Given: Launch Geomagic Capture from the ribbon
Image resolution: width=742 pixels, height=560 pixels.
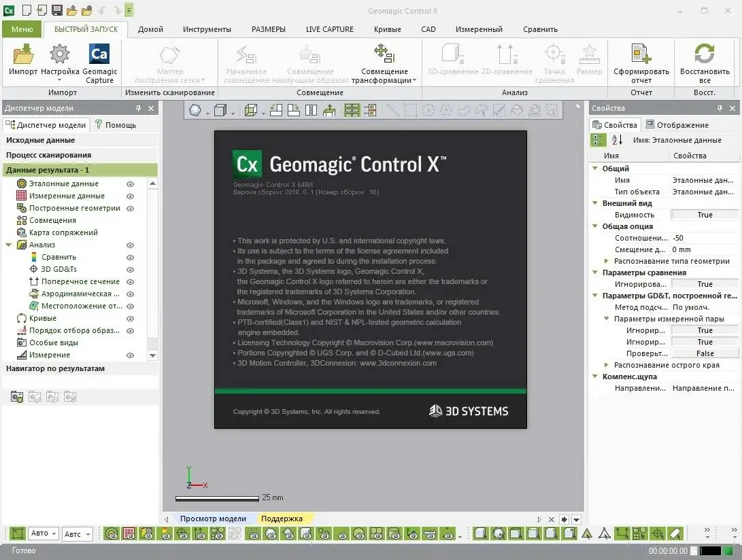Looking at the screenshot, I should [x=99, y=54].
